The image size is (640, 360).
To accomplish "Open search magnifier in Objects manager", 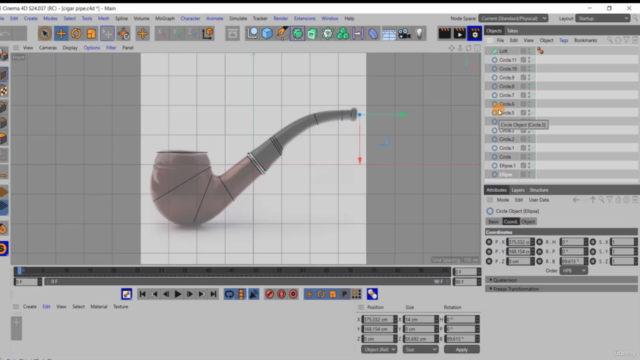I will tap(610, 40).
